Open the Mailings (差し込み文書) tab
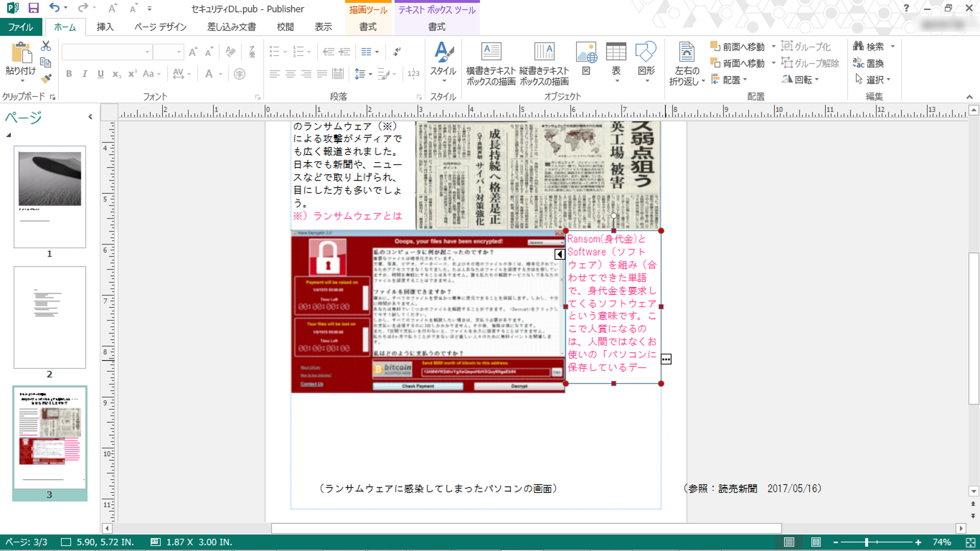980x551 pixels. 232,27
